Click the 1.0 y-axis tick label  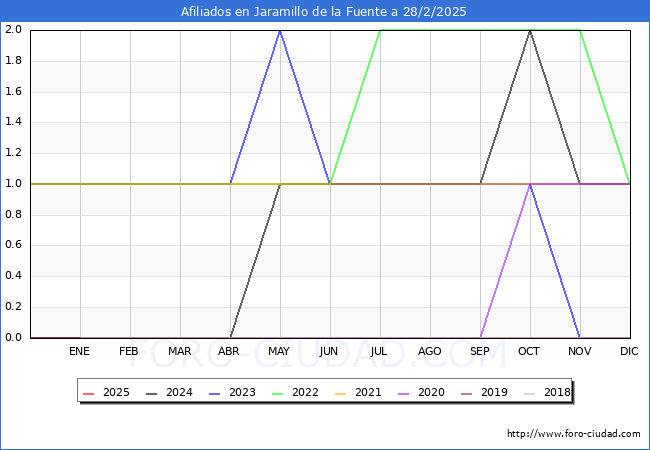[x=14, y=184]
